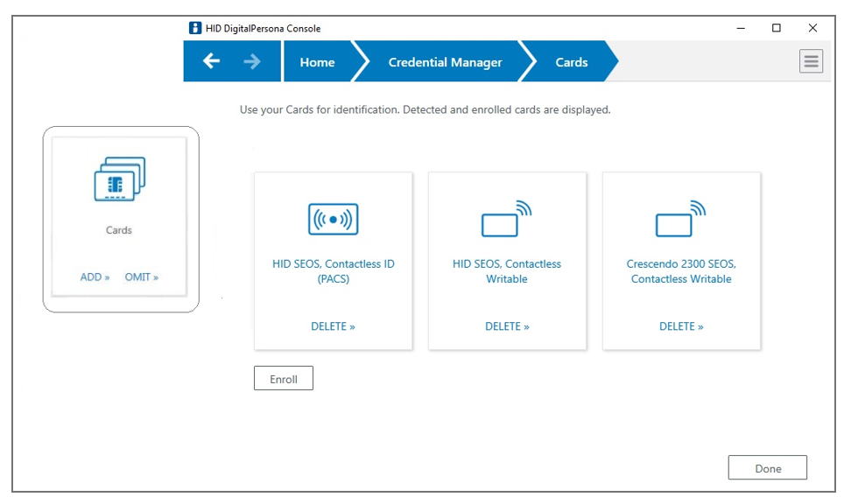Switch to Credential Manager breadcrumb
Viewport: 851px width, 504px height.
point(445,62)
